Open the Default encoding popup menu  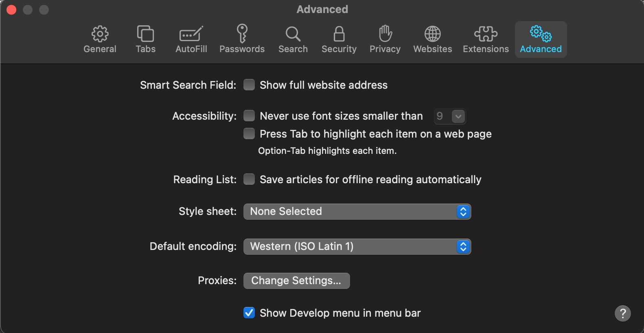pos(357,247)
